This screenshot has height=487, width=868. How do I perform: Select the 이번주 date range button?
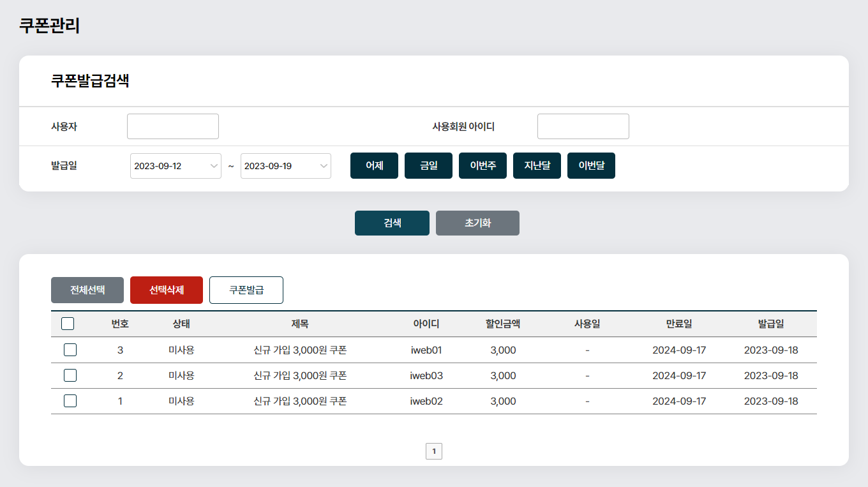[483, 166]
